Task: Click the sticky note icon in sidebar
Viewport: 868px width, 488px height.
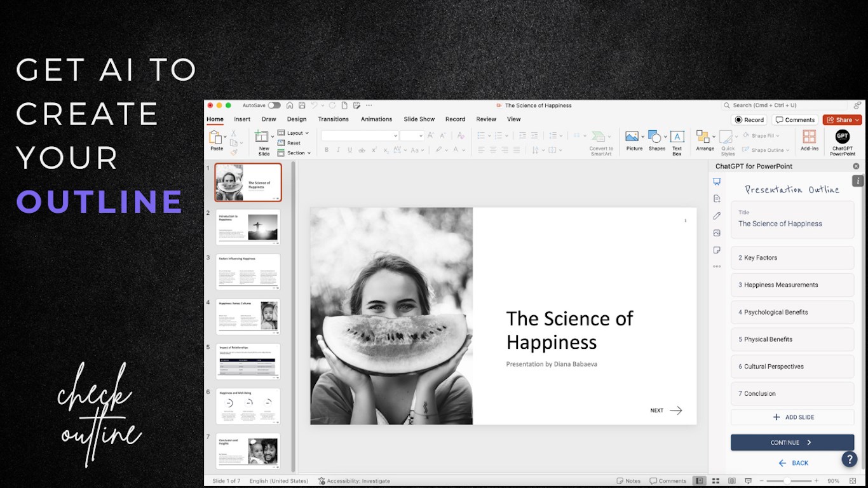Action: 717,250
